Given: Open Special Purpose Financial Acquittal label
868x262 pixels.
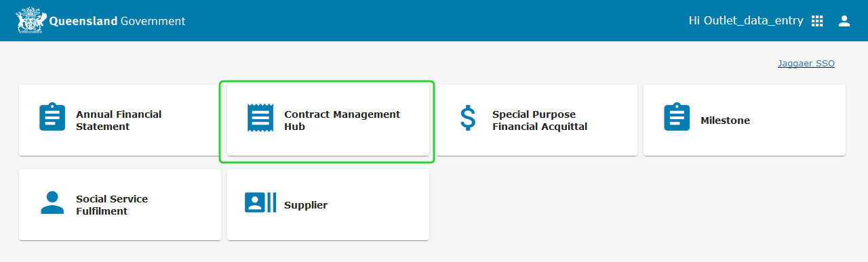Looking at the screenshot, I should (x=540, y=121).
